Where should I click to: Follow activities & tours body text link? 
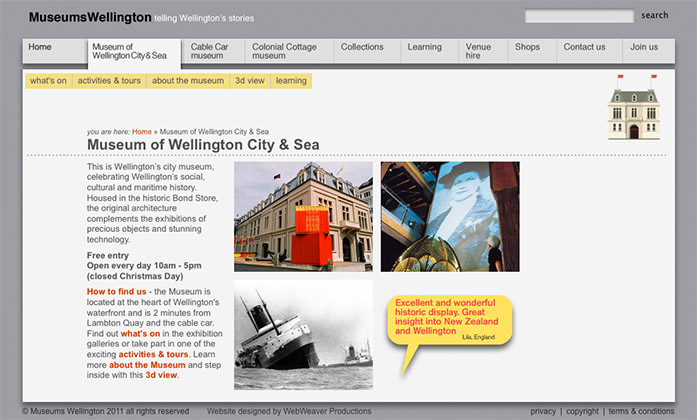(153, 354)
